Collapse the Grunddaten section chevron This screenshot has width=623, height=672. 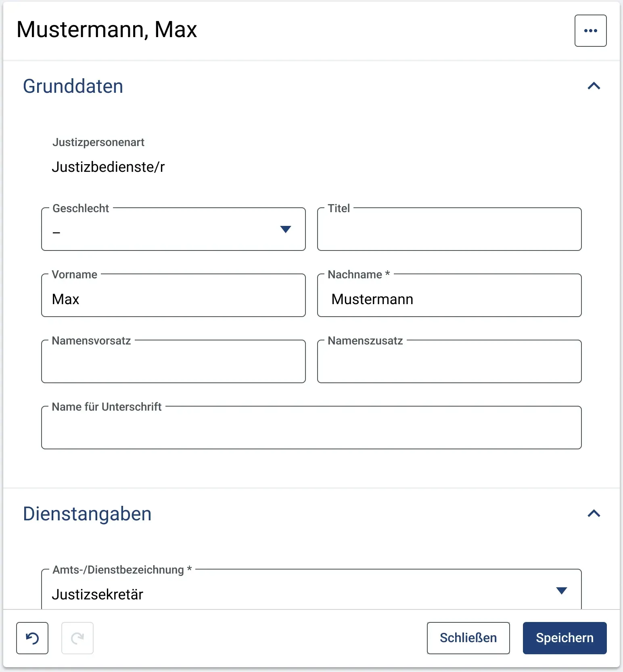click(x=594, y=86)
